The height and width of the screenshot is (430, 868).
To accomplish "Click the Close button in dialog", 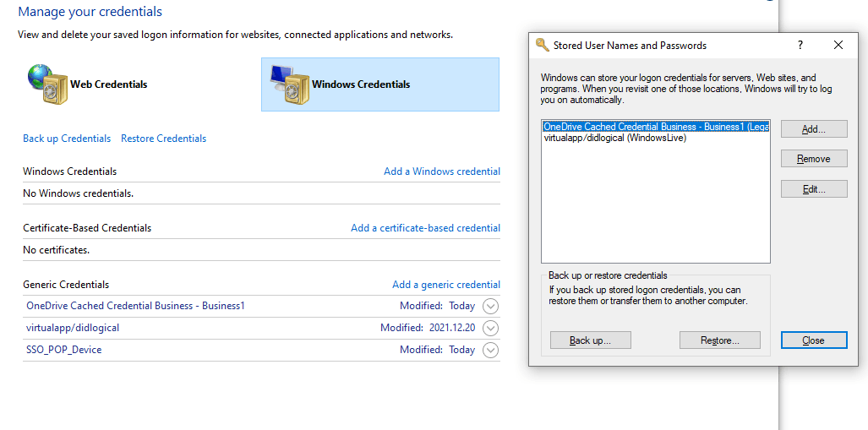I will coord(814,340).
